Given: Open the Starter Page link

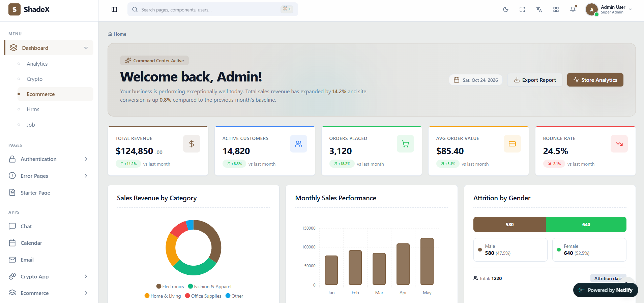Looking at the screenshot, I should pyautogui.click(x=35, y=193).
